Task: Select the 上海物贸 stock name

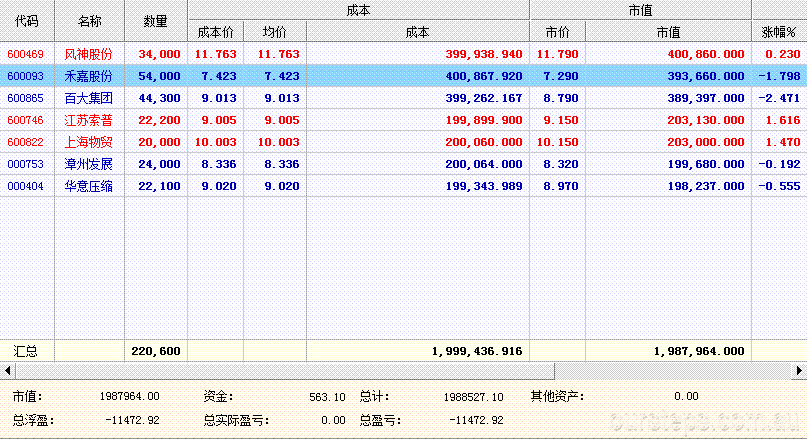Action: click(89, 142)
